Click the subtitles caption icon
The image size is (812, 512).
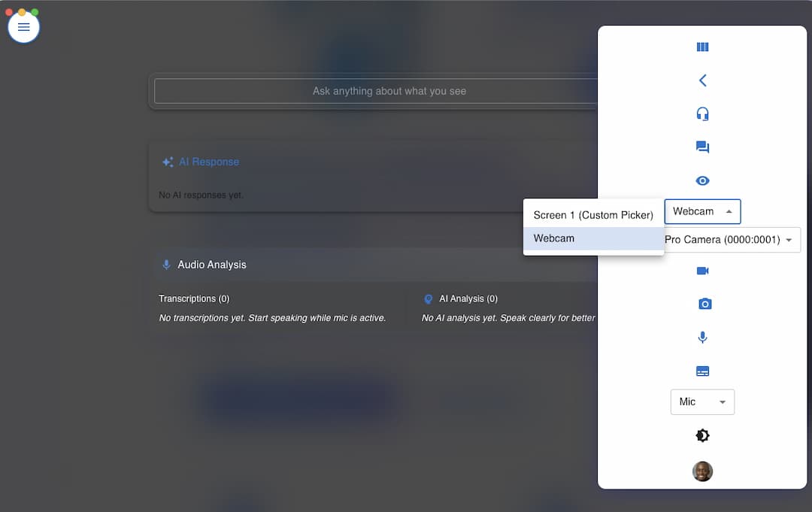pos(702,371)
